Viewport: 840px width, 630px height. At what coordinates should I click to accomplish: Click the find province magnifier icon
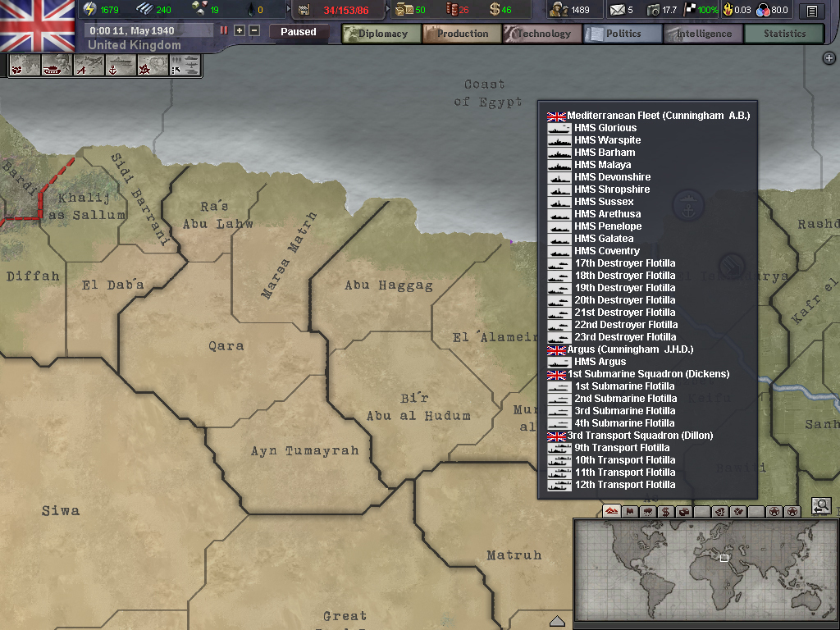tap(820, 507)
